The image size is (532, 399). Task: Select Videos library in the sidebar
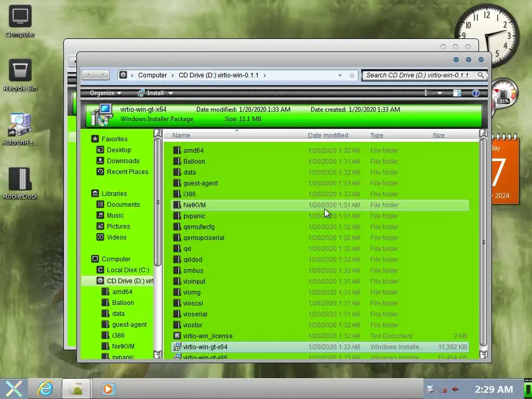coord(116,237)
